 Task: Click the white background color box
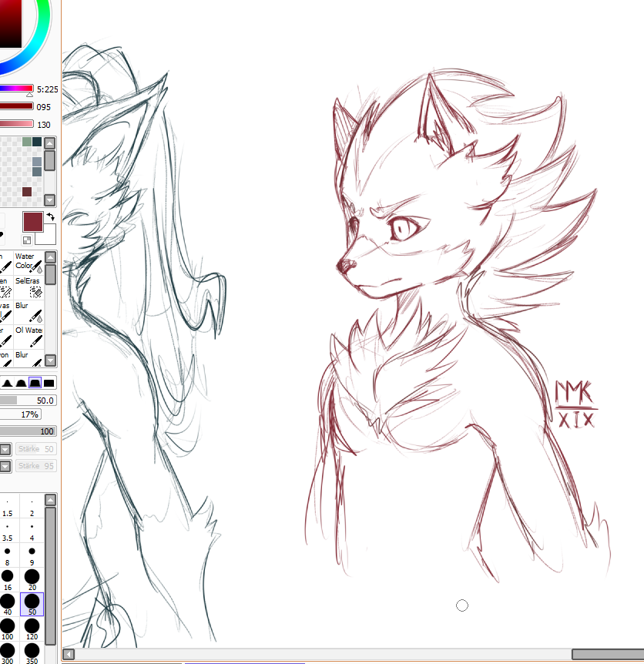click(48, 237)
